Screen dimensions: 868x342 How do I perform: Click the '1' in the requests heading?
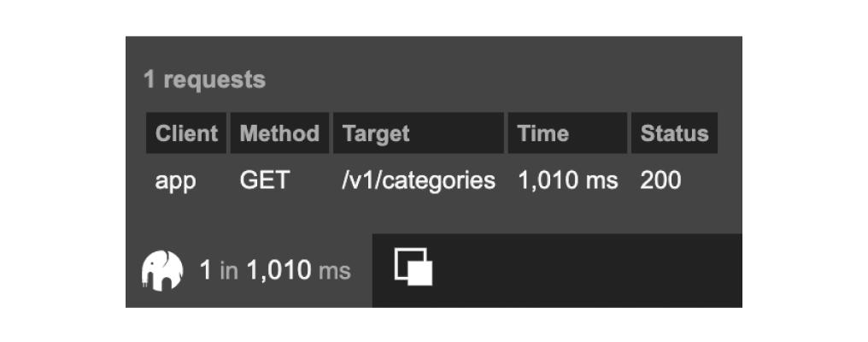[150, 80]
